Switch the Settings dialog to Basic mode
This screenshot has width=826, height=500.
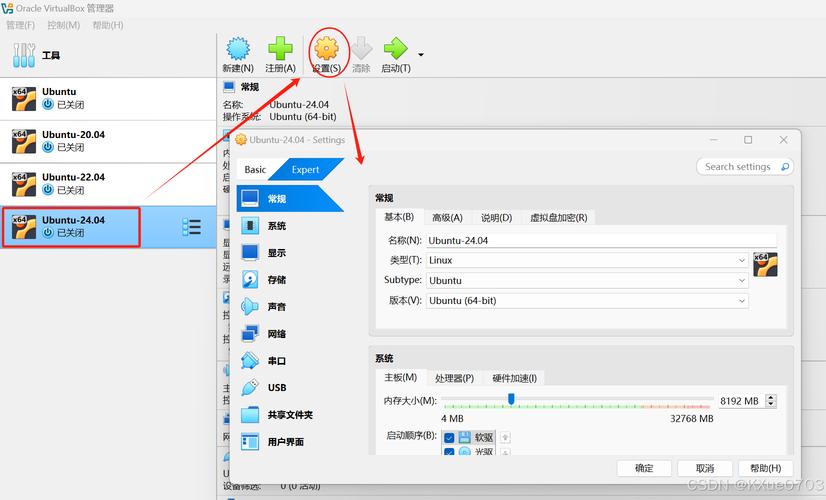click(255, 170)
